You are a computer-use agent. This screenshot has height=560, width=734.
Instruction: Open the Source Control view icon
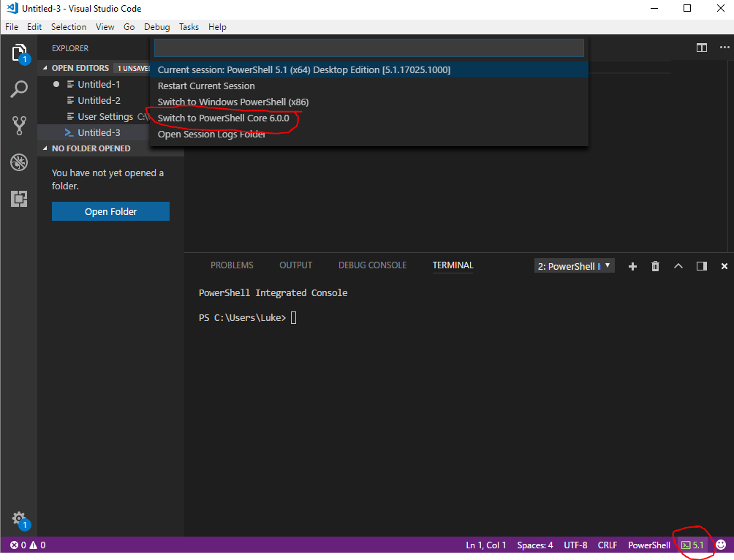click(x=19, y=126)
